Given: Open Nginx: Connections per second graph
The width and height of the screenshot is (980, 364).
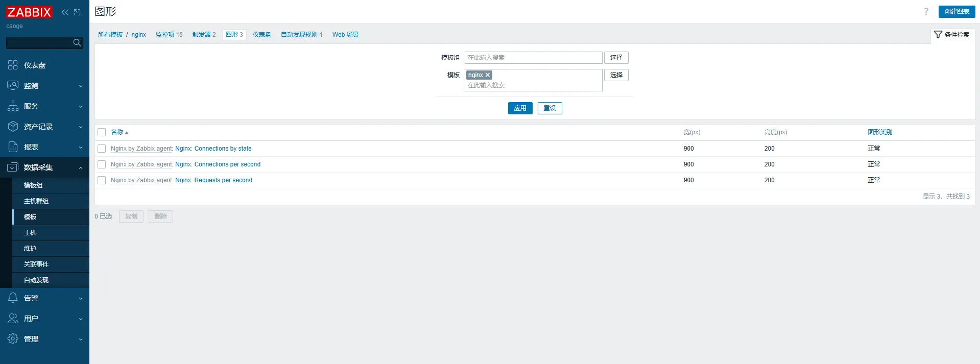Looking at the screenshot, I should point(218,164).
